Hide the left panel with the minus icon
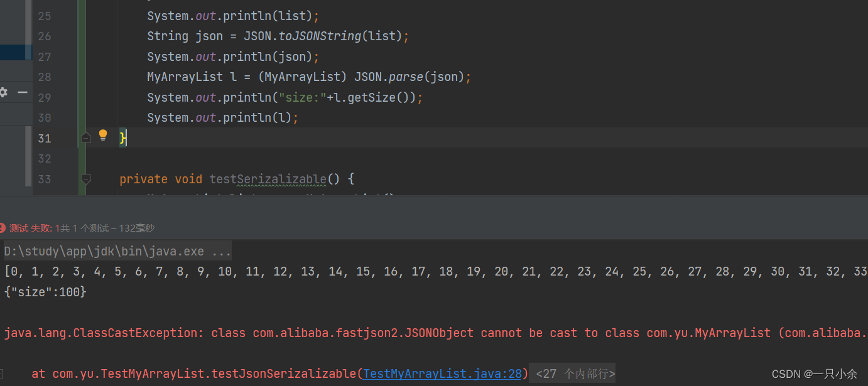 pos(23,92)
